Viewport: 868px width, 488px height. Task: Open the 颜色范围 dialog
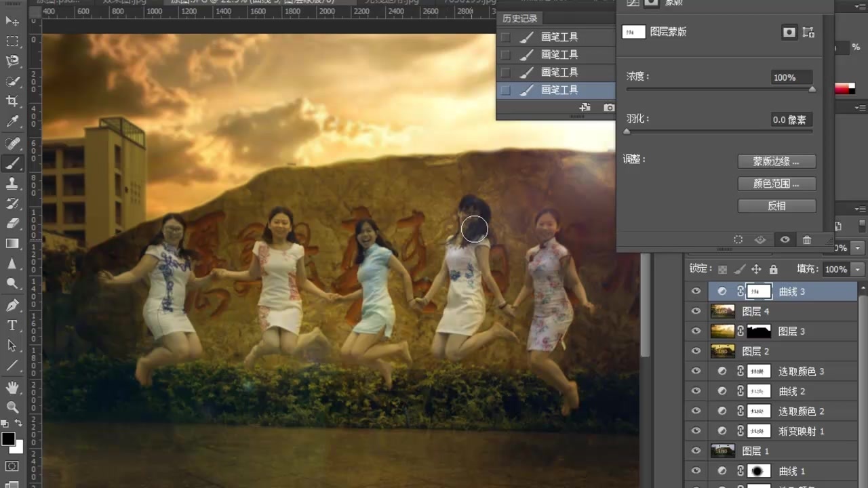(x=776, y=184)
